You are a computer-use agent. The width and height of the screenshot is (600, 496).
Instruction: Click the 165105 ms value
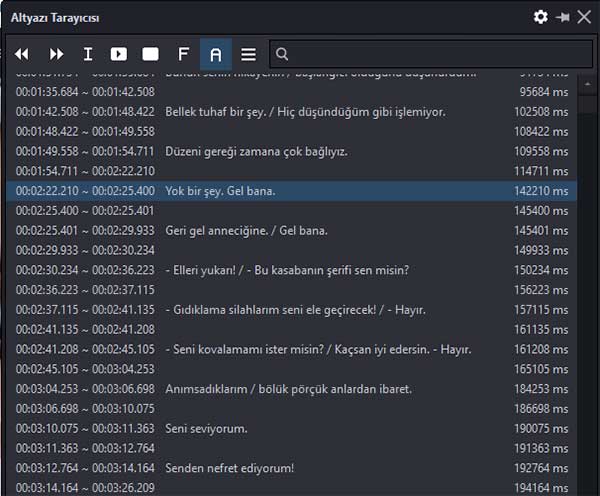[x=541, y=369]
